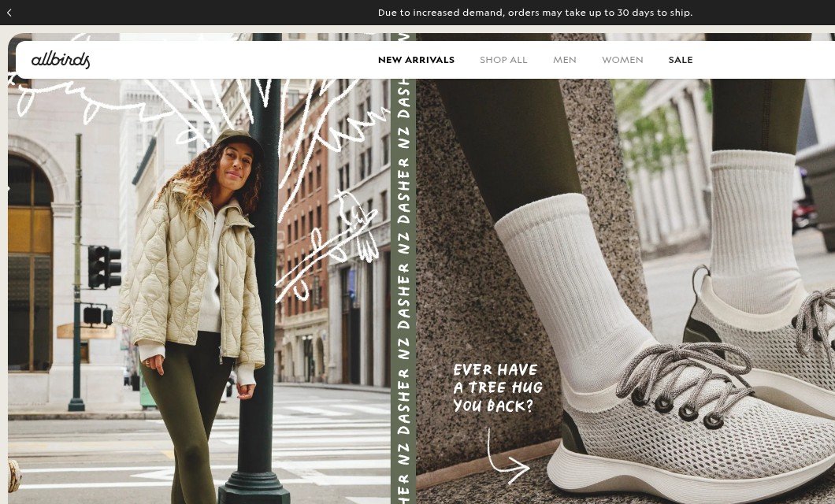835x504 pixels.
Task: Click the woman's olive green bucket hat
Action: pyautogui.click(x=238, y=140)
